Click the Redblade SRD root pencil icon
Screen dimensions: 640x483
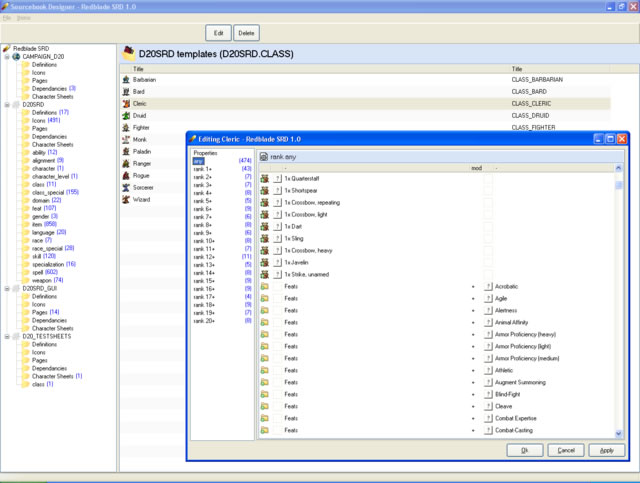tap(7, 48)
